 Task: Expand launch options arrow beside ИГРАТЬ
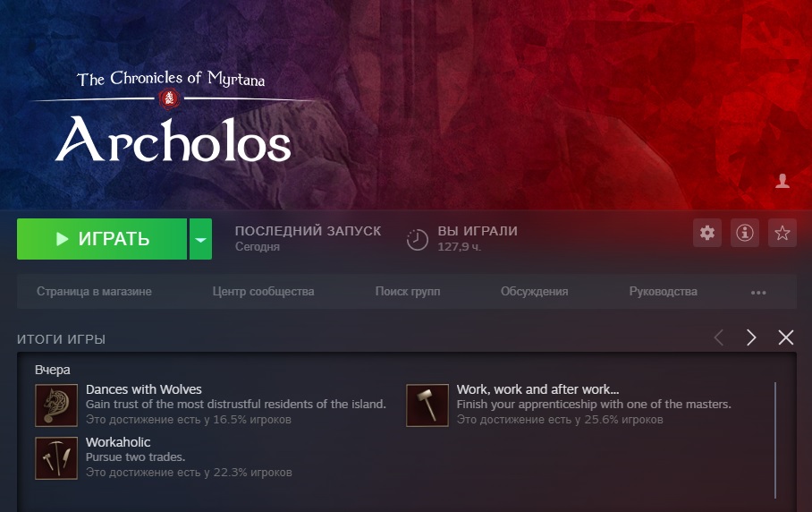click(200, 239)
